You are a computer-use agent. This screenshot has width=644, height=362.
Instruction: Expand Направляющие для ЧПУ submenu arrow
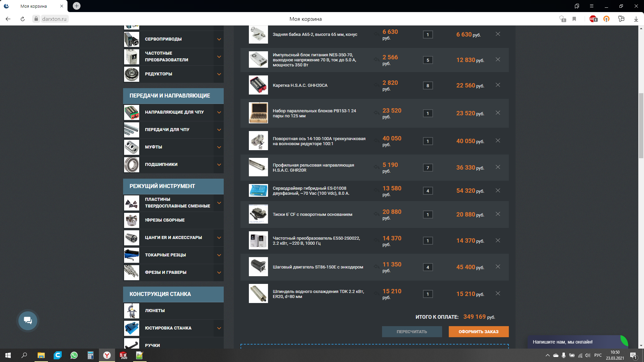[219, 112]
